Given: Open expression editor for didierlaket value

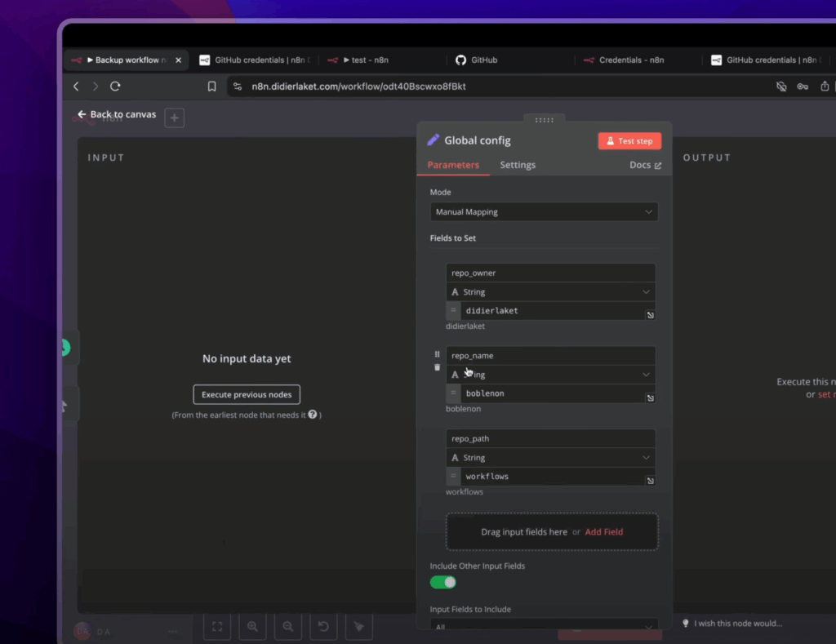Looking at the screenshot, I should click(650, 315).
